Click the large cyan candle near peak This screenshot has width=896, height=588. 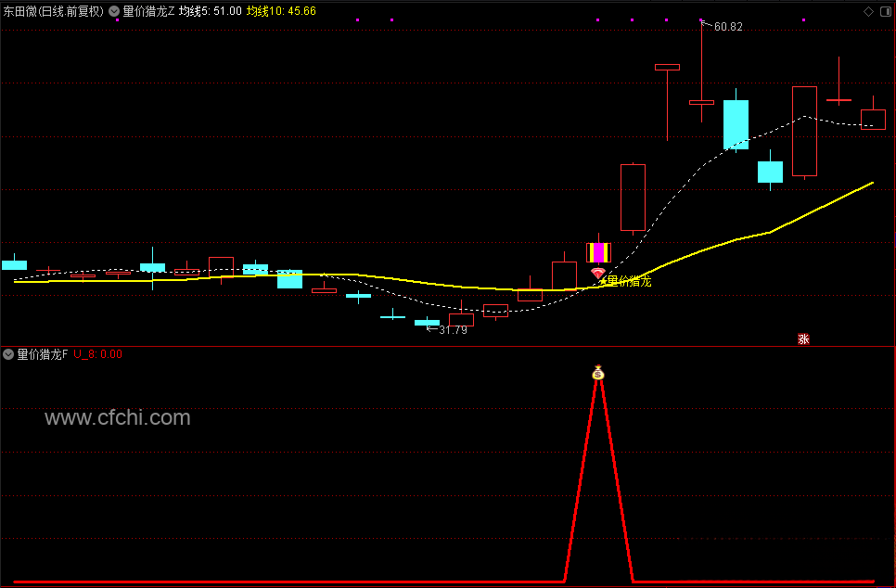(736, 124)
